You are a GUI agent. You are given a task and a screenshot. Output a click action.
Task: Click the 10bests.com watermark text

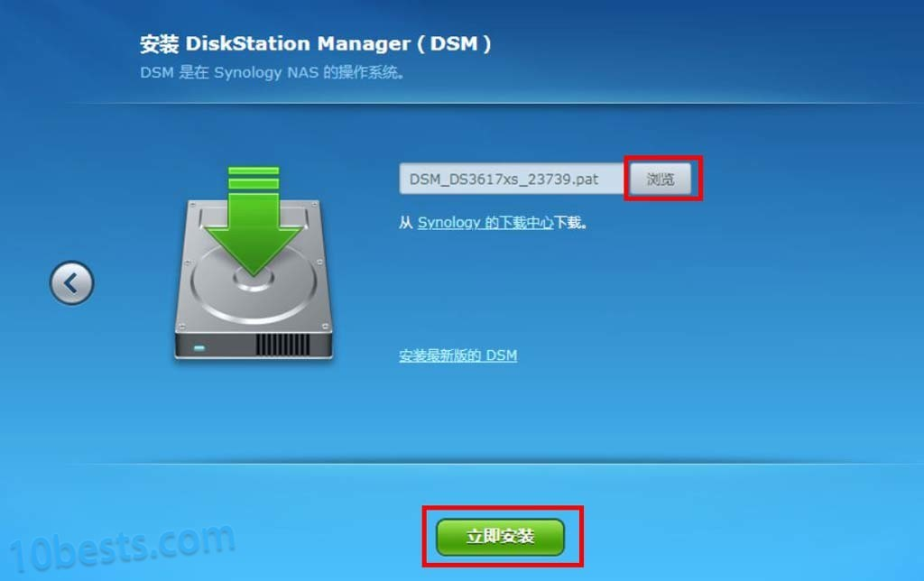pos(122,549)
